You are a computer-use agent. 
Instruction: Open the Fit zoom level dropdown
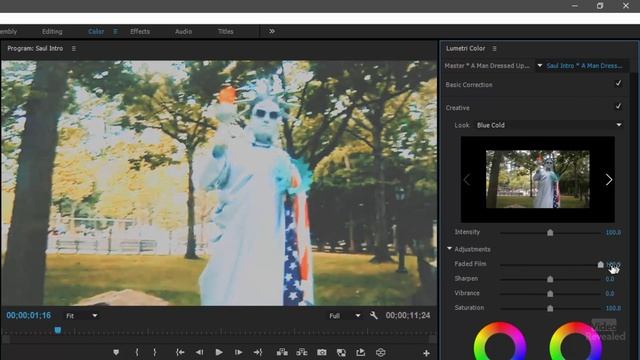pos(81,316)
